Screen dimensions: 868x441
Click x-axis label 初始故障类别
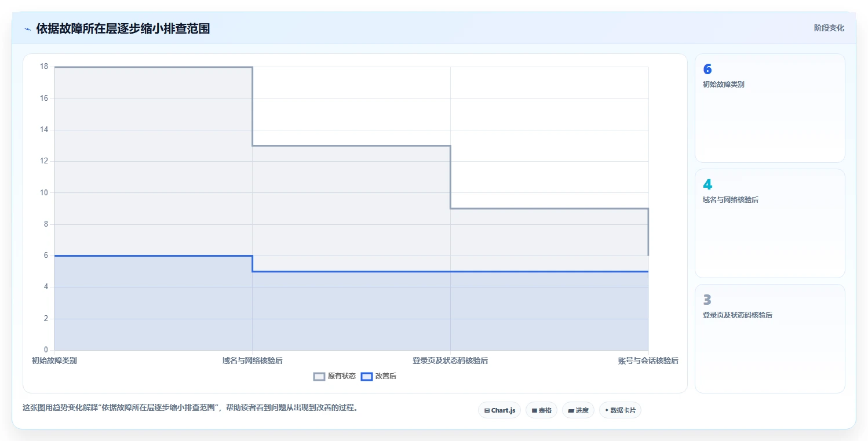click(x=54, y=360)
